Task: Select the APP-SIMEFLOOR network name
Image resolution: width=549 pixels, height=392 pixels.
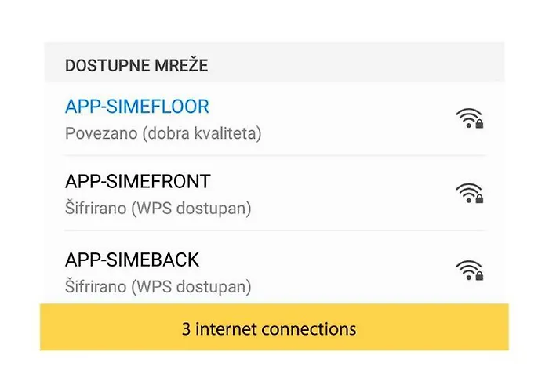Action: point(137,107)
